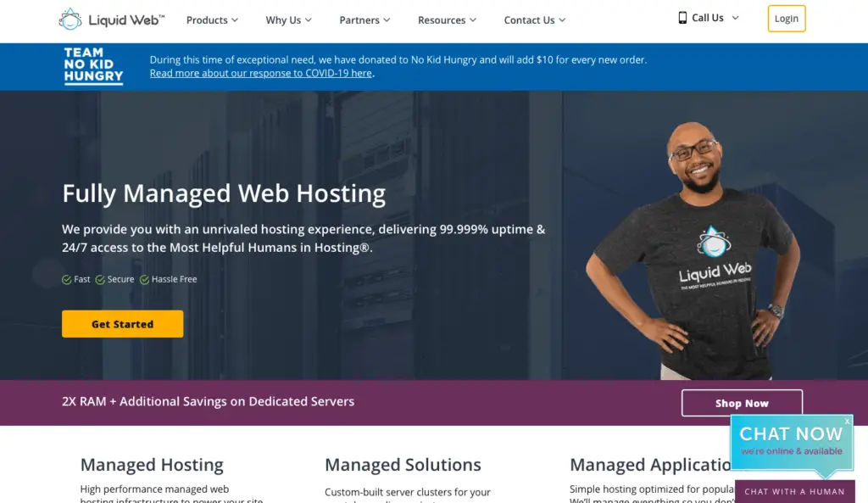Close the Chat Now popup
Screen dimensions: 868x503
[x=847, y=422]
